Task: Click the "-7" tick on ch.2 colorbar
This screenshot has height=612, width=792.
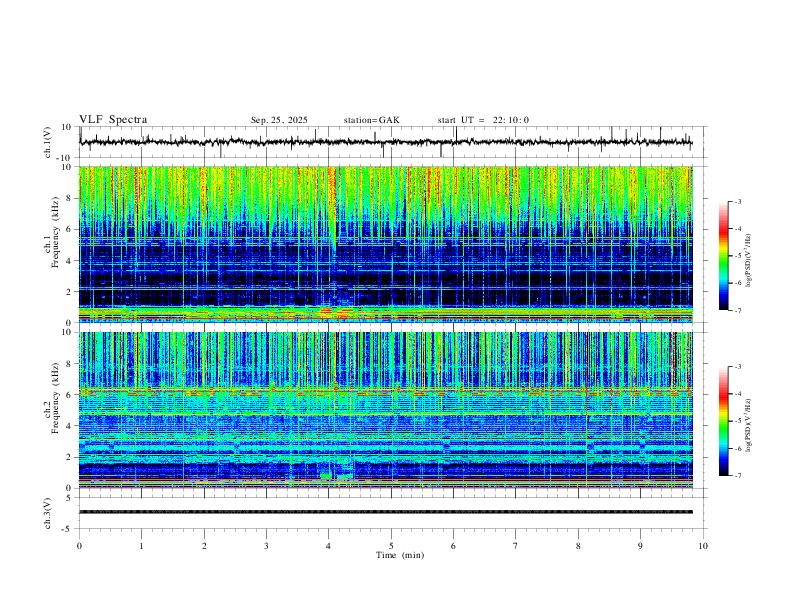Action: [737, 475]
